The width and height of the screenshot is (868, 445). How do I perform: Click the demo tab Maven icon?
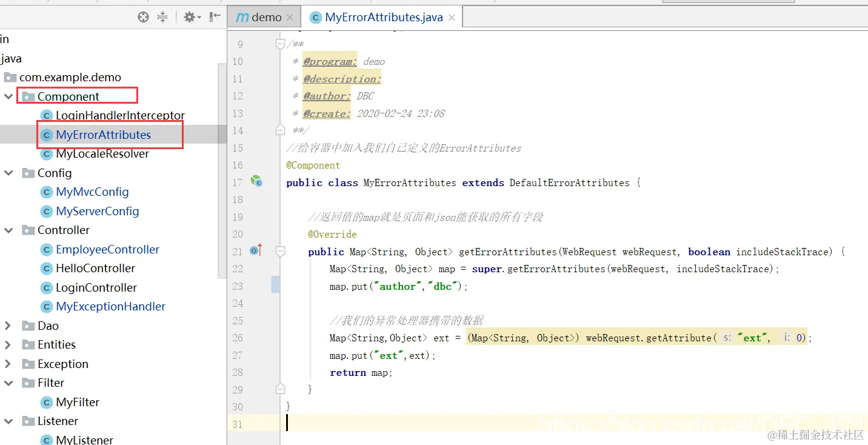[242, 18]
